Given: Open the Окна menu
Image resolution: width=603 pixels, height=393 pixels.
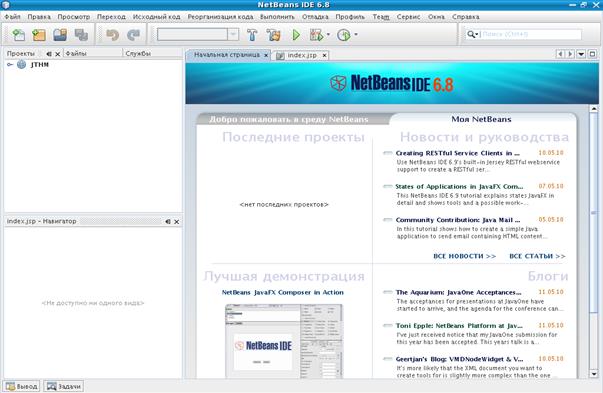Looking at the screenshot, I should [x=436, y=17].
